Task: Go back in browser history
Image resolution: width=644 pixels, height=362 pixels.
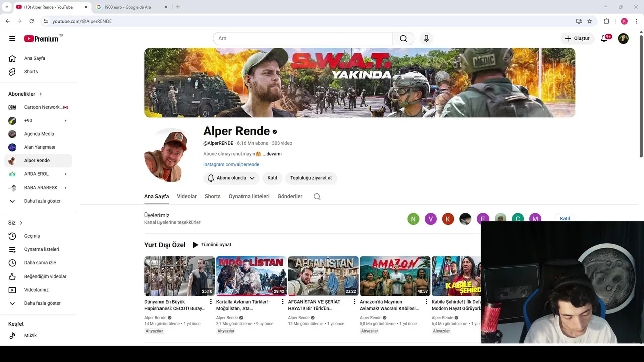Action: click(x=7, y=21)
